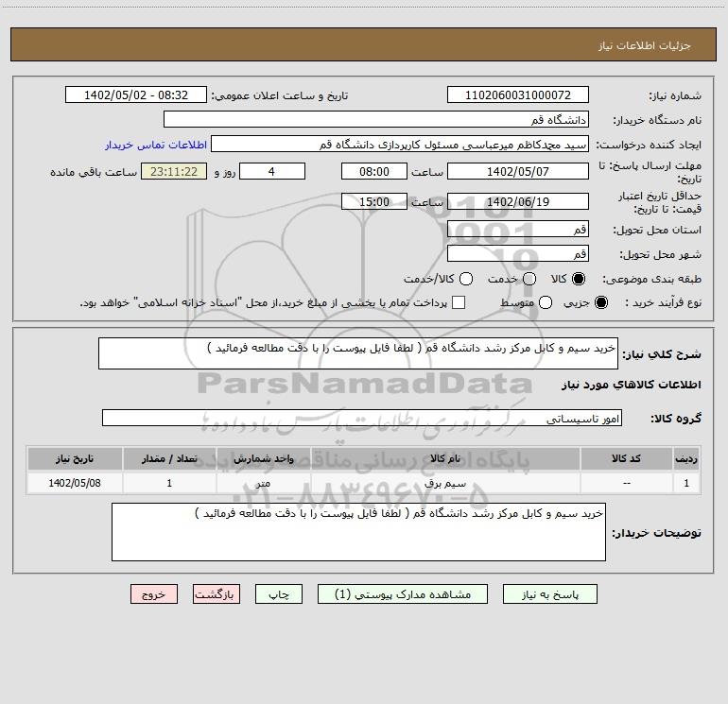Click the نام کالا column header
Viewport: 728px width, 704px height.
tap(445, 458)
